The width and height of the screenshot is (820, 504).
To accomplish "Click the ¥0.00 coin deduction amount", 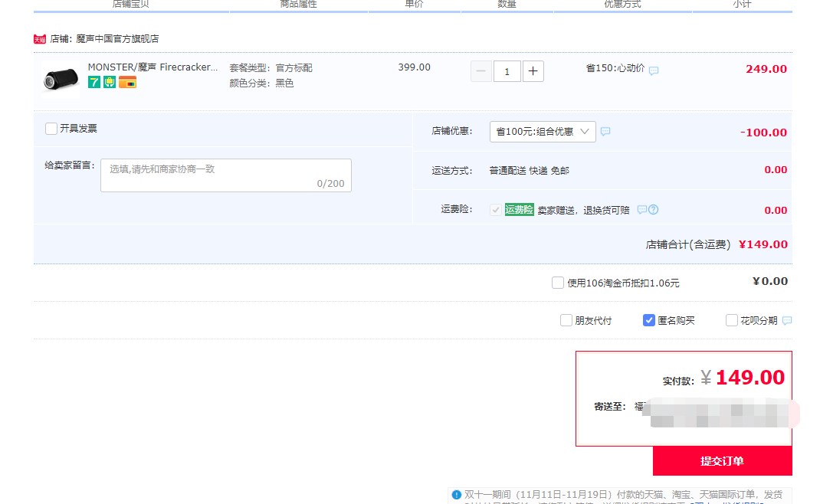I will pos(770,281).
